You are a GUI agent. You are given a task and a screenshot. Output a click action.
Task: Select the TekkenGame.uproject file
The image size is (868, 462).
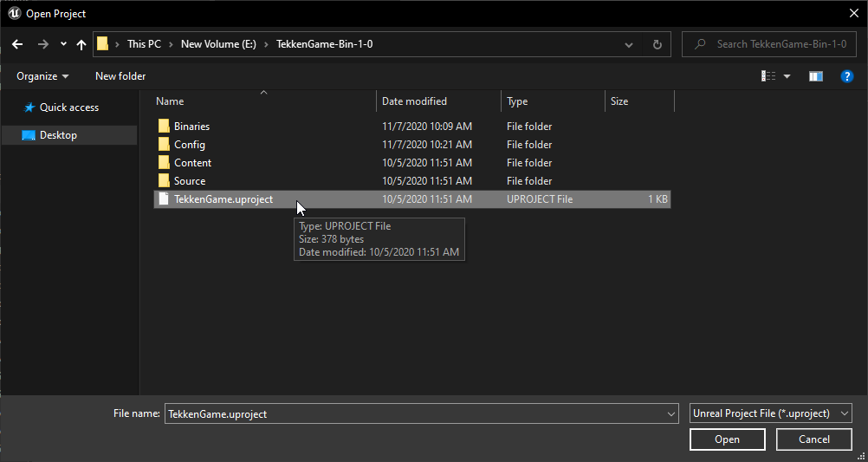(411, 198)
